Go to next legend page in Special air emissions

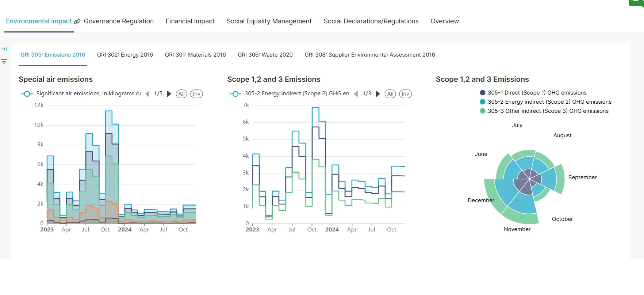pyautogui.click(x=169, y=94)
